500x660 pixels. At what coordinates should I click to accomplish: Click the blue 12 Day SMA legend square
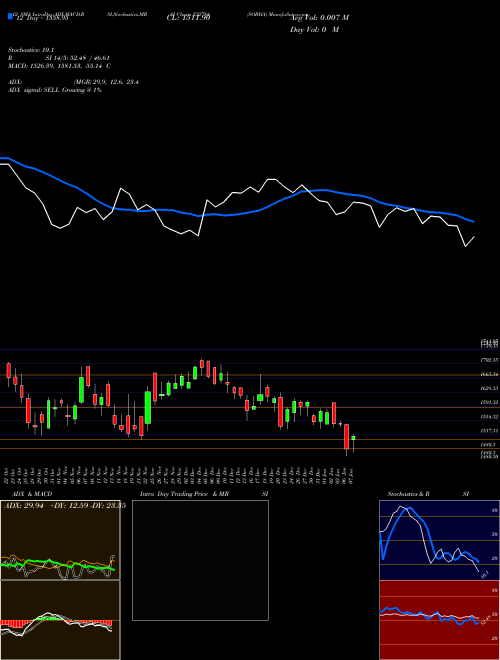coord(10,16)
